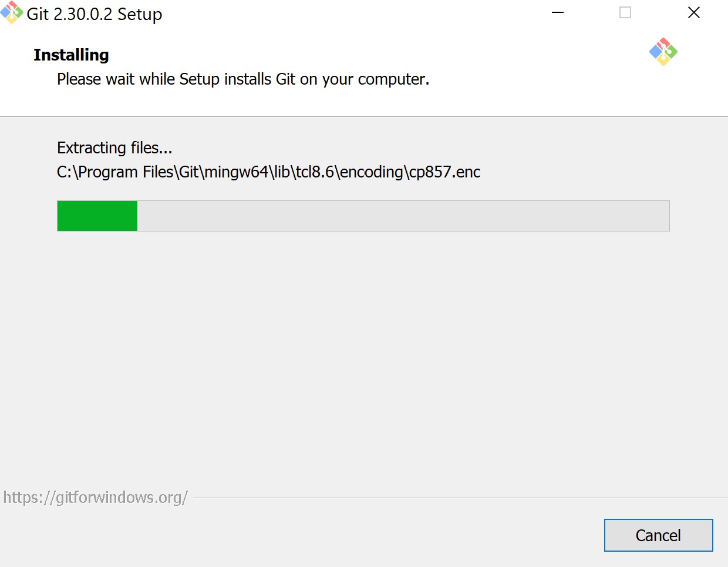Click the 'C:\Program Files\Git' portion of the path
Image resolution: width=728 pixels, height=567 pixels.
click(128, 172)
